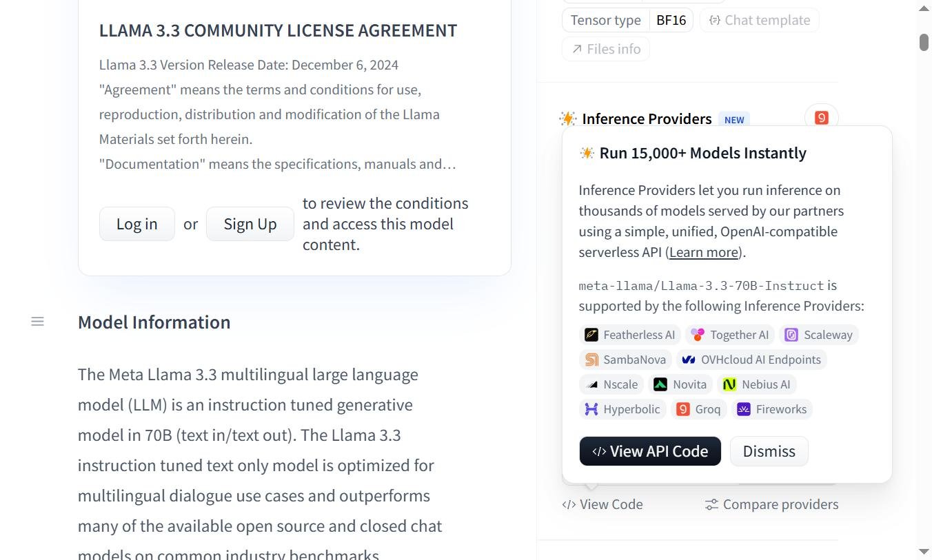
Task: Select the Hyperbolic provider chip
Action: coord(622,409)
